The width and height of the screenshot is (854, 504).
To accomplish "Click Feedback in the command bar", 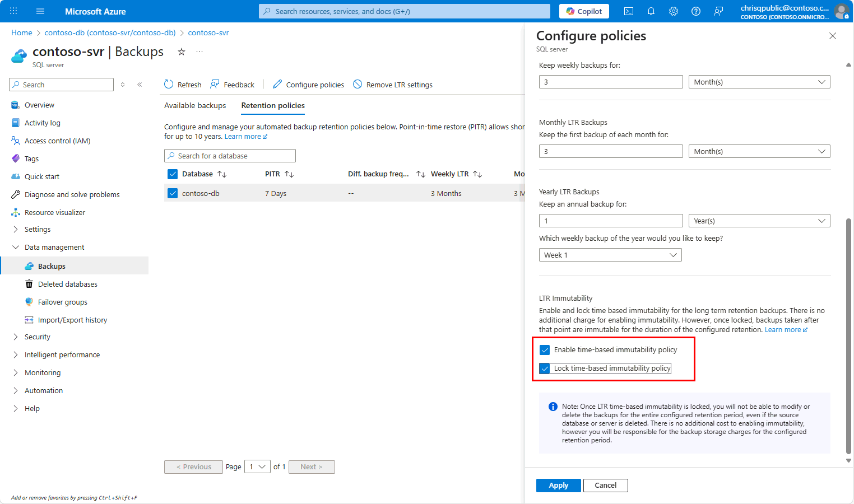I will 232,85.
